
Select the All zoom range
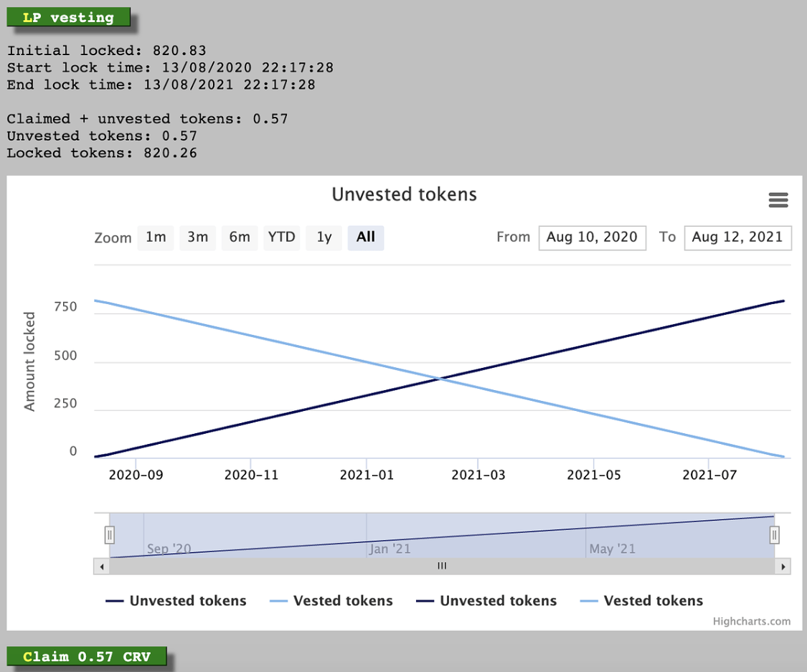coord(366,237)
